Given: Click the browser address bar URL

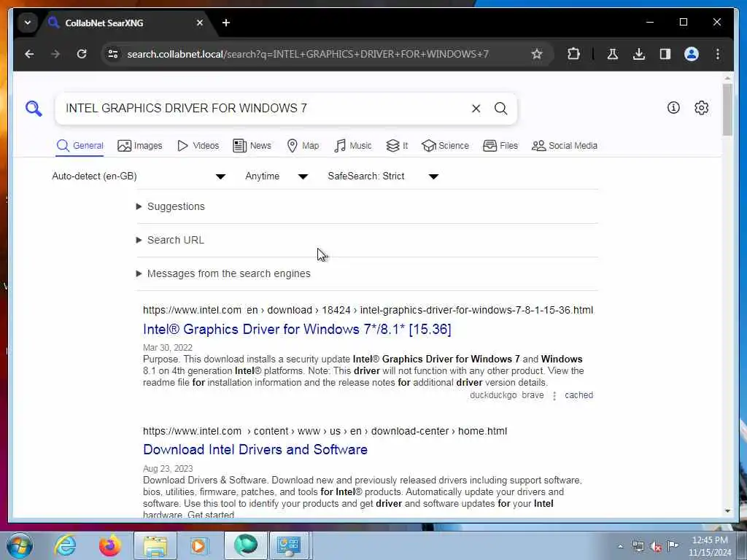Looking at the screenshot, I should click(x=308, y=54).
